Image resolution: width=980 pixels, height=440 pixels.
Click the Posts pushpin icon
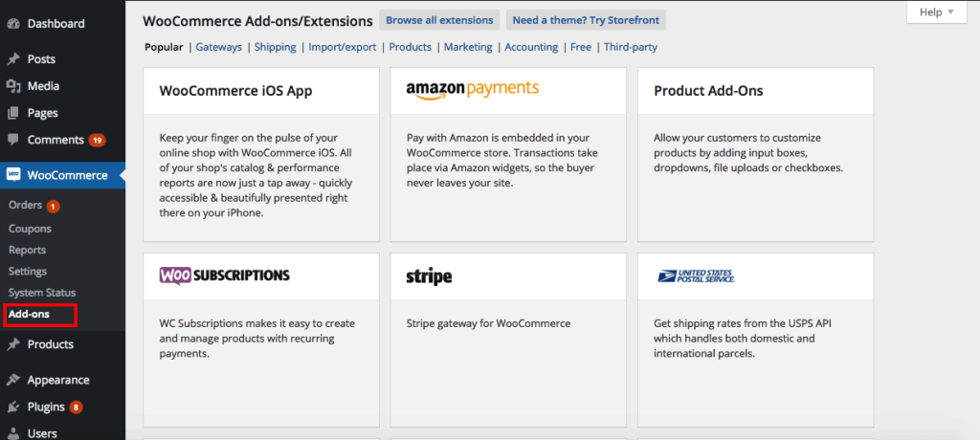tap(13, 59)
